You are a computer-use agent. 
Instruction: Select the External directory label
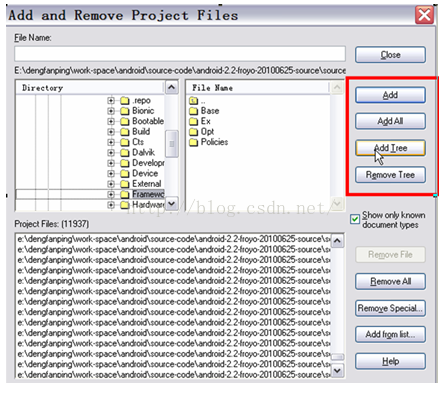[147, 184]
